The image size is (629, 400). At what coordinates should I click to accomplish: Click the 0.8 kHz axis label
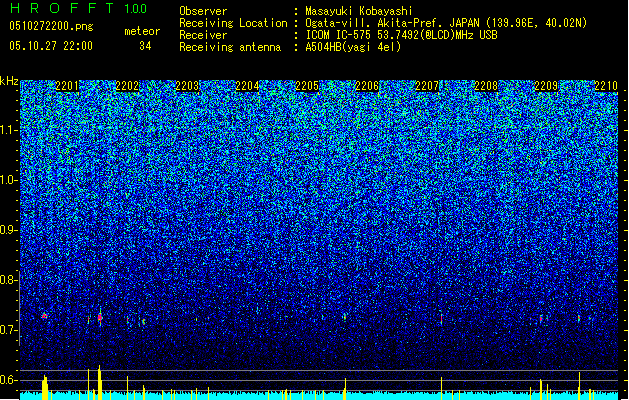click(8, 280)
